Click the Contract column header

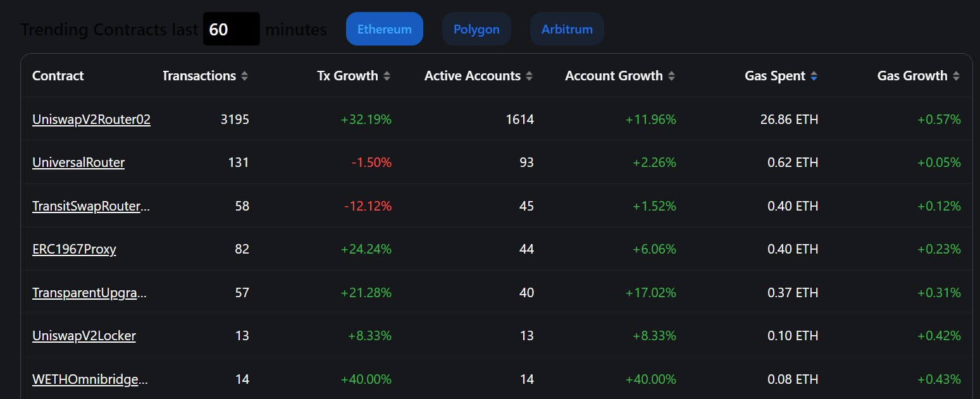click(x=58, y=76)
